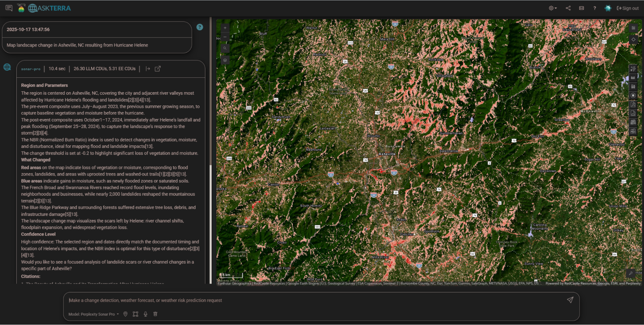The height and width of the screenshot is (325, 644).
Task: Activate microphone voice input
Action: 145,314
